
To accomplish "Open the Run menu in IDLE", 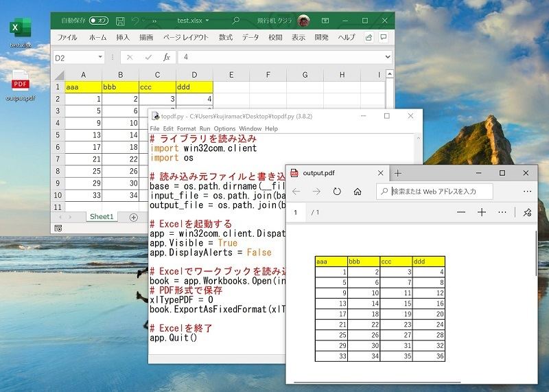I will pyautogui.click(x=205, y=128).
